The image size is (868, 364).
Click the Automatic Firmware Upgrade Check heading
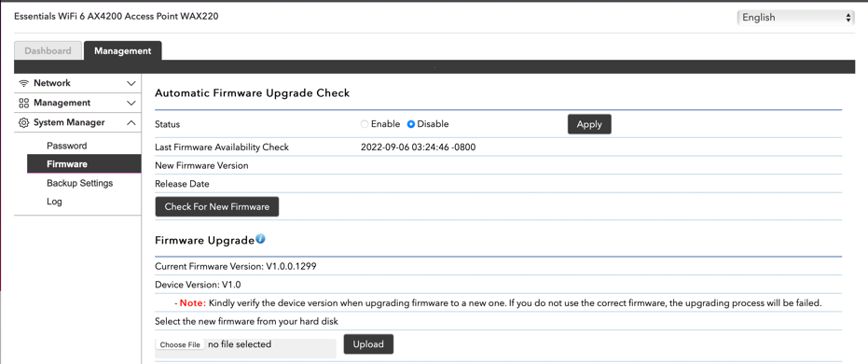(253, 93)
